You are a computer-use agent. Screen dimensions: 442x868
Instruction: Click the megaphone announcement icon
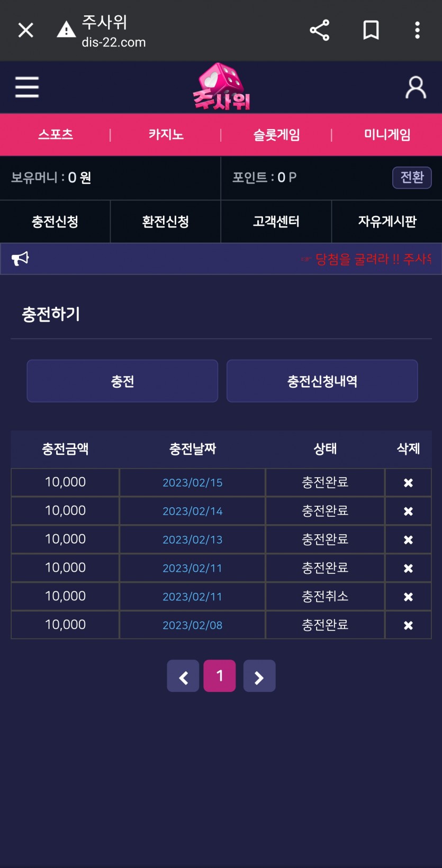(x=20, y=259)
